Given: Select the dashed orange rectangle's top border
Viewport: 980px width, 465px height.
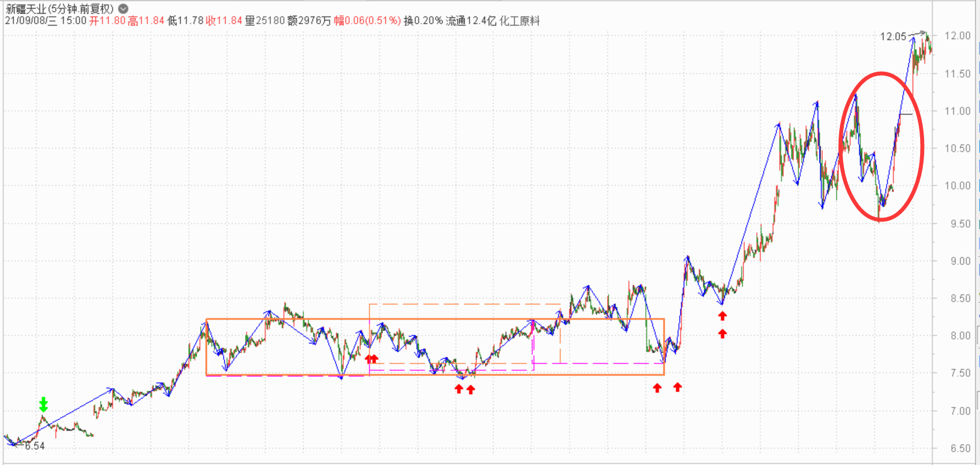Looking at the screenshot, I should click(463, 304).
